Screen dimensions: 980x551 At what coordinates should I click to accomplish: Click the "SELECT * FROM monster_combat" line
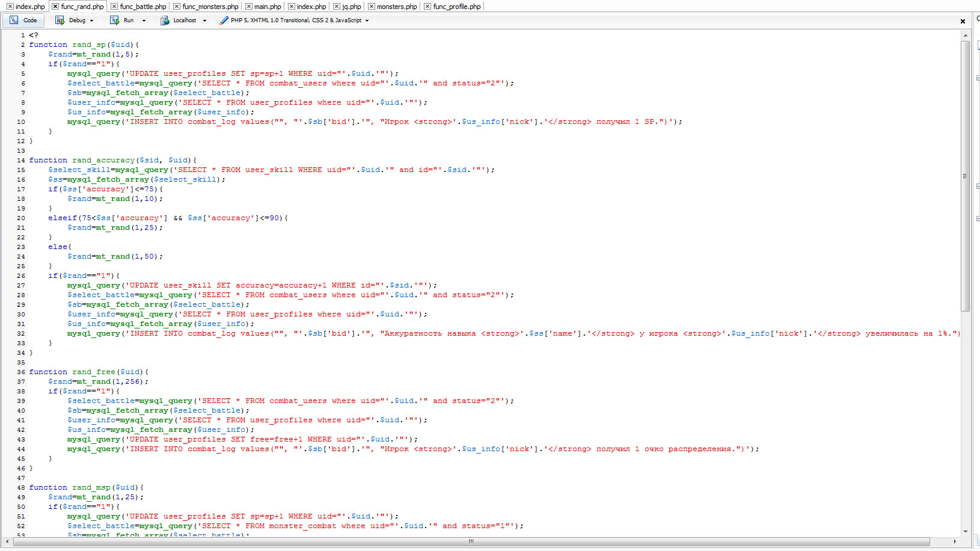click(296, 526)
